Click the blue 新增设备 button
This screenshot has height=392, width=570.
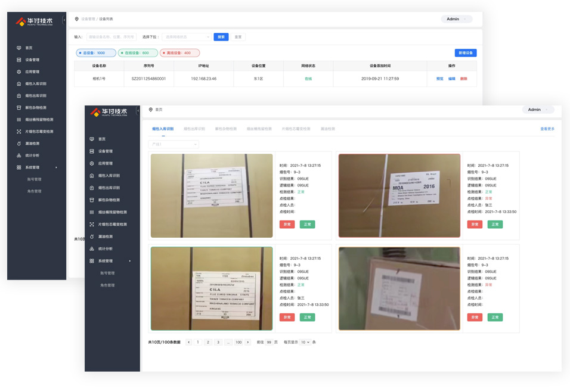coord(465,53)
